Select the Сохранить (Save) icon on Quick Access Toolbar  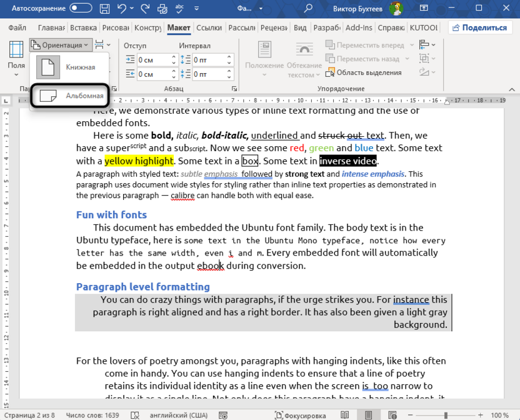pyautogui.click(x=104, y=9)
